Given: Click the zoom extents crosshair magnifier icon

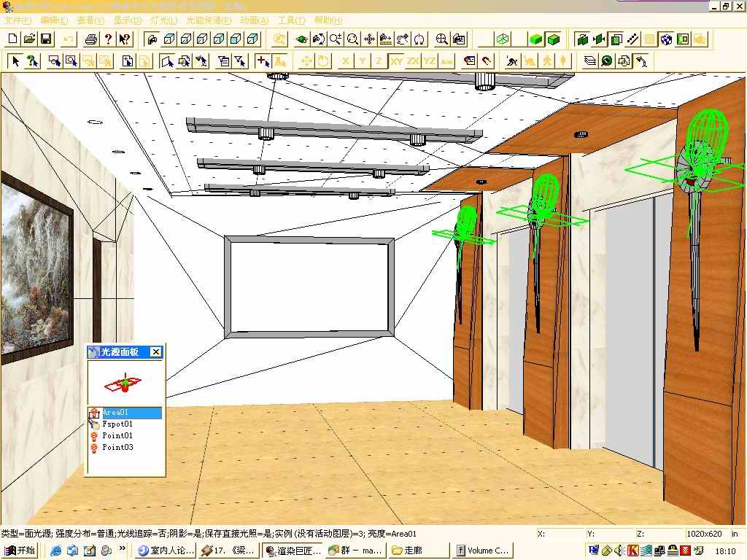Looking at the screenshot, I should (441, 39).
